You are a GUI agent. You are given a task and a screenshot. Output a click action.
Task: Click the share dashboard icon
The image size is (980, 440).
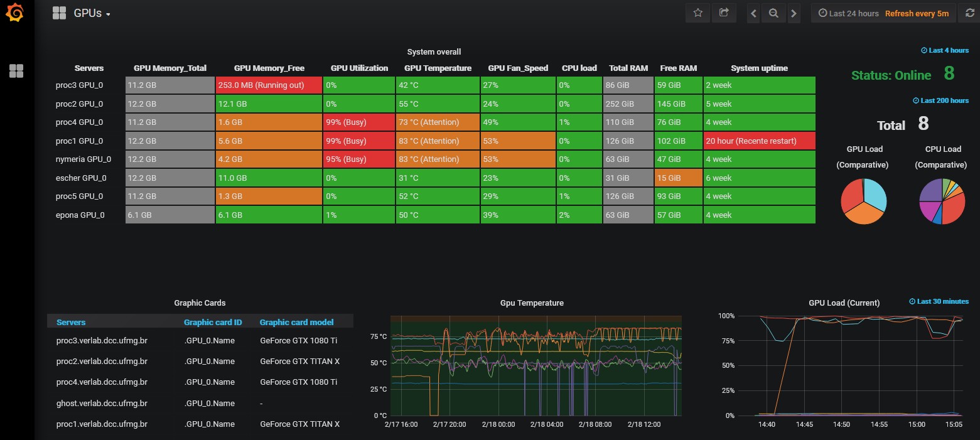click(x=723, y=13)
